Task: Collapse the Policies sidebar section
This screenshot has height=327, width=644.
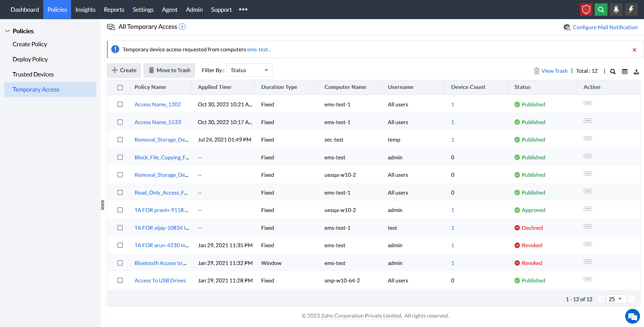Action: click(x=7, y=31)
